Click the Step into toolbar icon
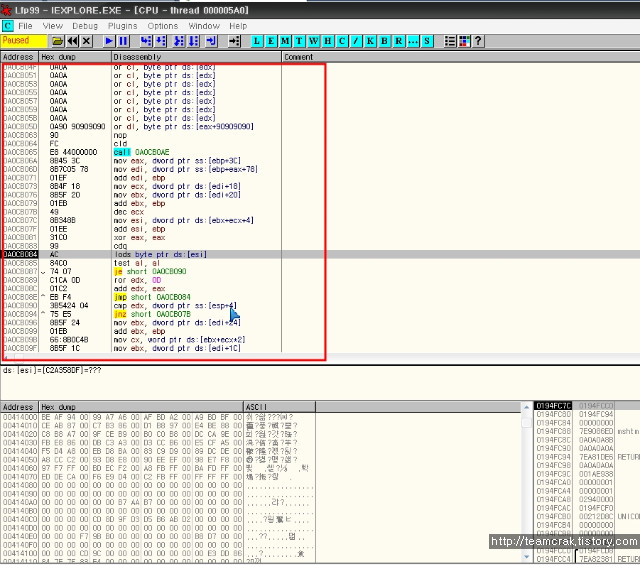The image size is (640, 565). click(146, 41)
